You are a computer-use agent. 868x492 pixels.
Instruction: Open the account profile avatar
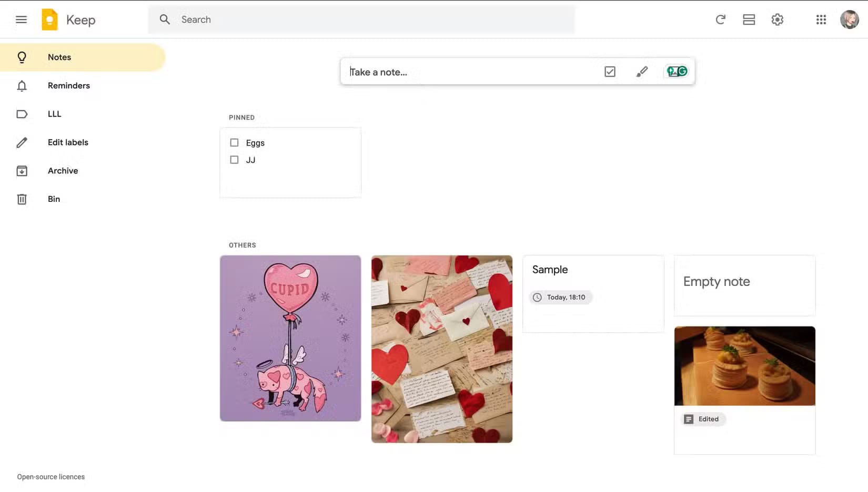849,19
